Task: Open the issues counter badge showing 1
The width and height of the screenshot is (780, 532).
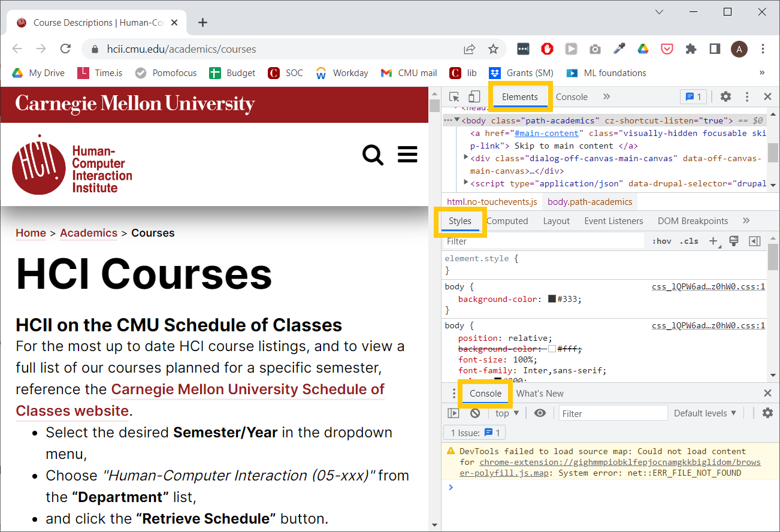Action: click(694, 96)
